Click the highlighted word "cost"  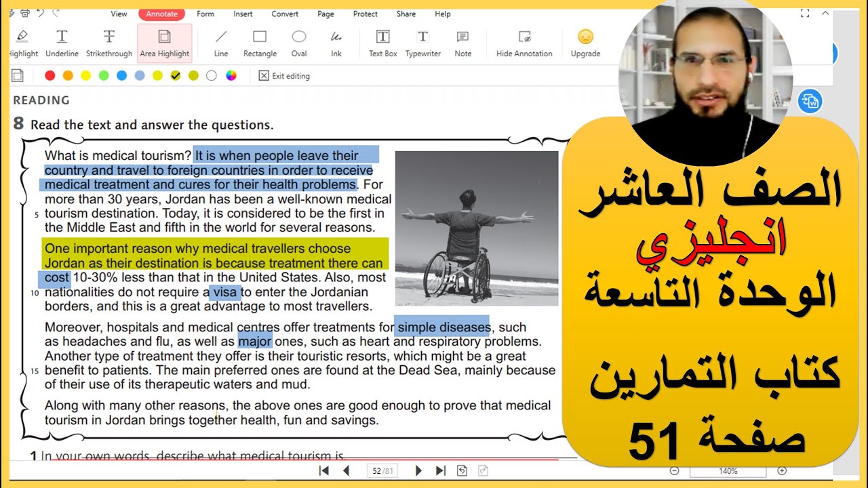55,278
